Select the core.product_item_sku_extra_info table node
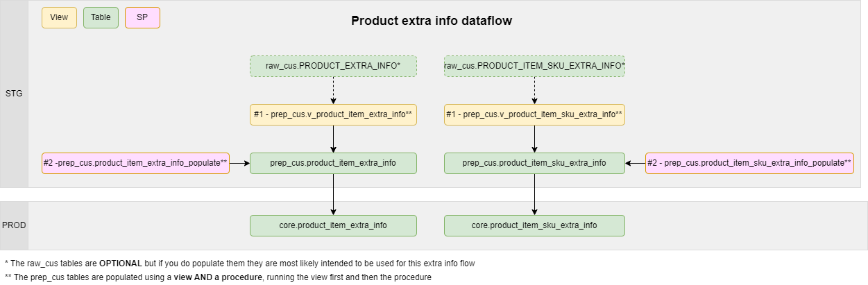 tap(534, 225)
